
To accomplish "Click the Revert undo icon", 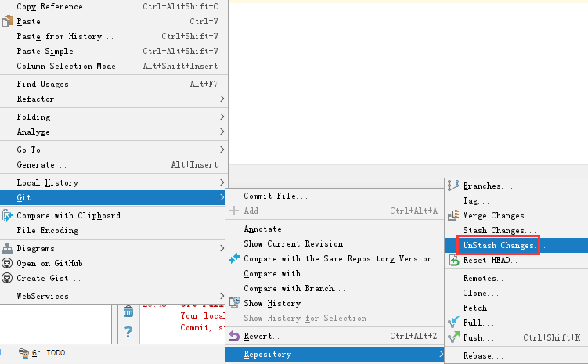I will (x=233, y=336).
